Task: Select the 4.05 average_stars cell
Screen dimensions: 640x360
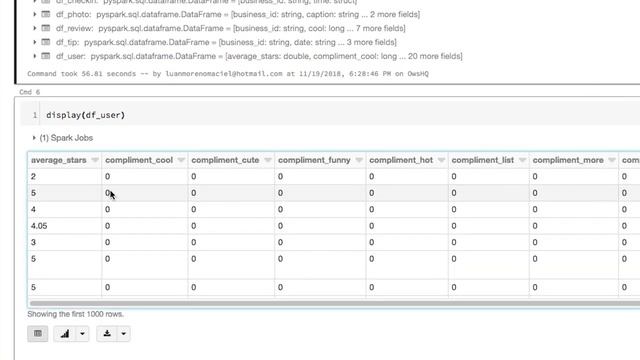Action: (x=64, y=226)
